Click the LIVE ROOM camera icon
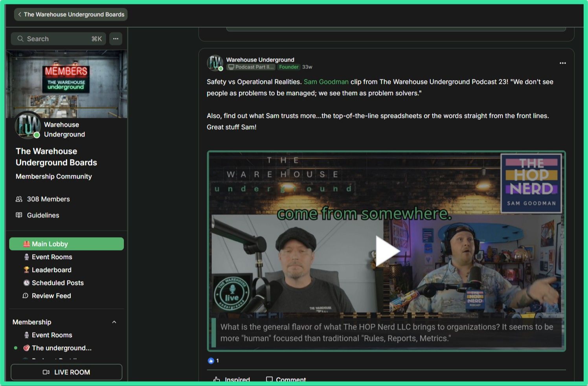This screenshot has width=588, height=386. point(46,372)
